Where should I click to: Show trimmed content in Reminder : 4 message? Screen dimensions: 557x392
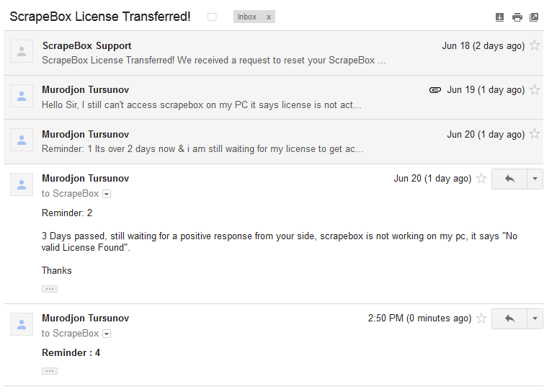click(50, 371)
